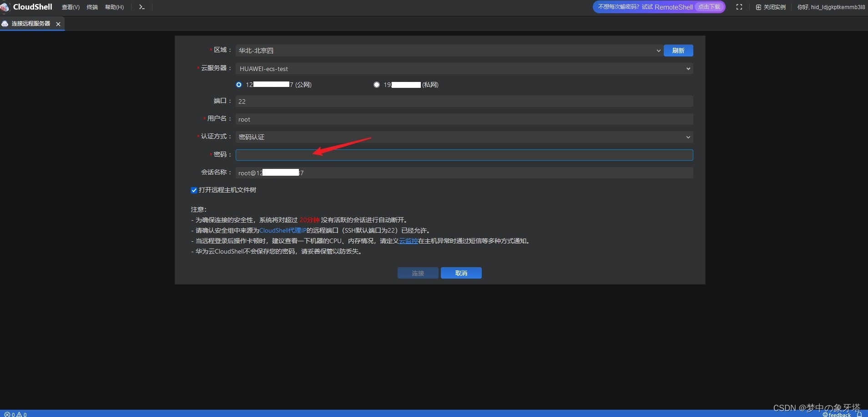Open a new terminal with the prompt icon

pyautogui.click(x=142, y=7)
